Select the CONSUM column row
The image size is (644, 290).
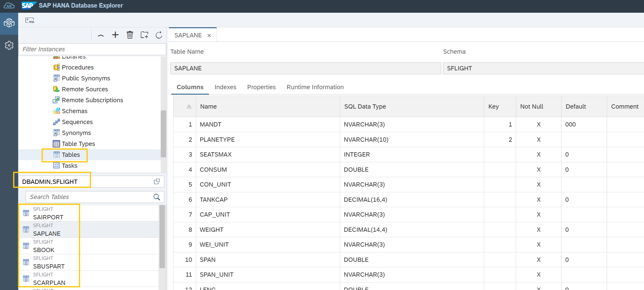[409, 170]
